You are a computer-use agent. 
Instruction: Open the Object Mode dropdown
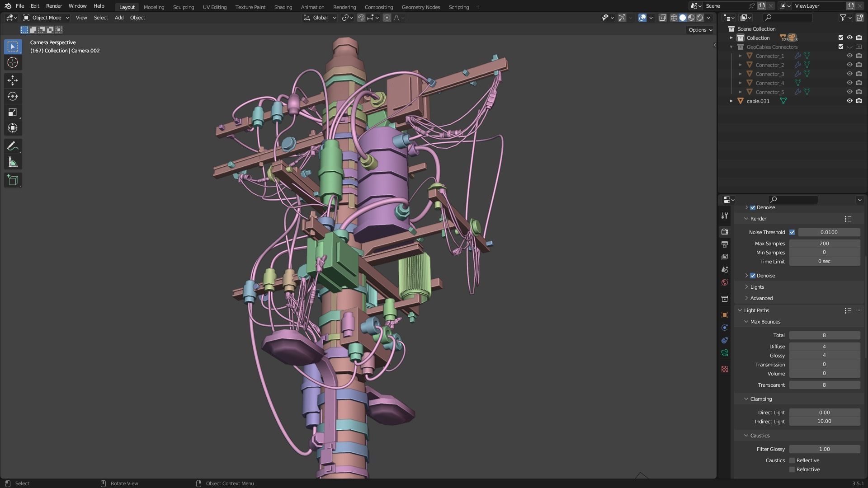pos(46,18)
